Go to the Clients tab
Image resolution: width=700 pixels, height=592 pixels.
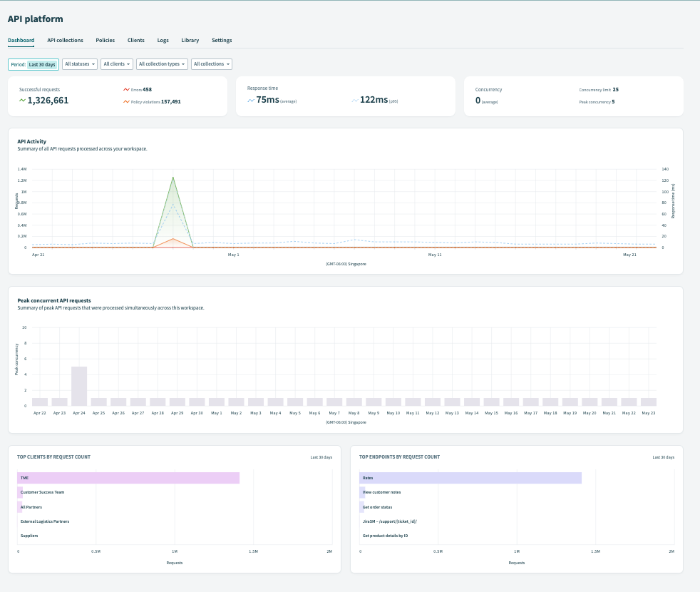click(x=135, y=40)
